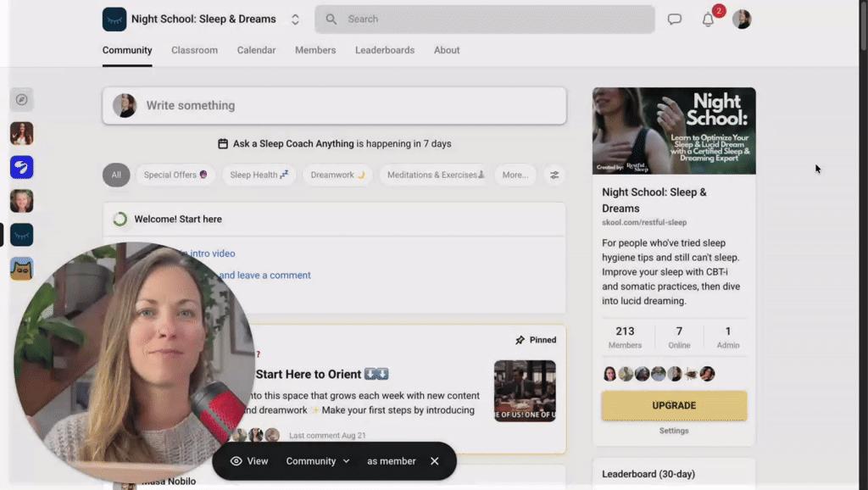Click the search magnifier icon
The width and height of the screenshot is (868, 490).
(x=331, y=19)
